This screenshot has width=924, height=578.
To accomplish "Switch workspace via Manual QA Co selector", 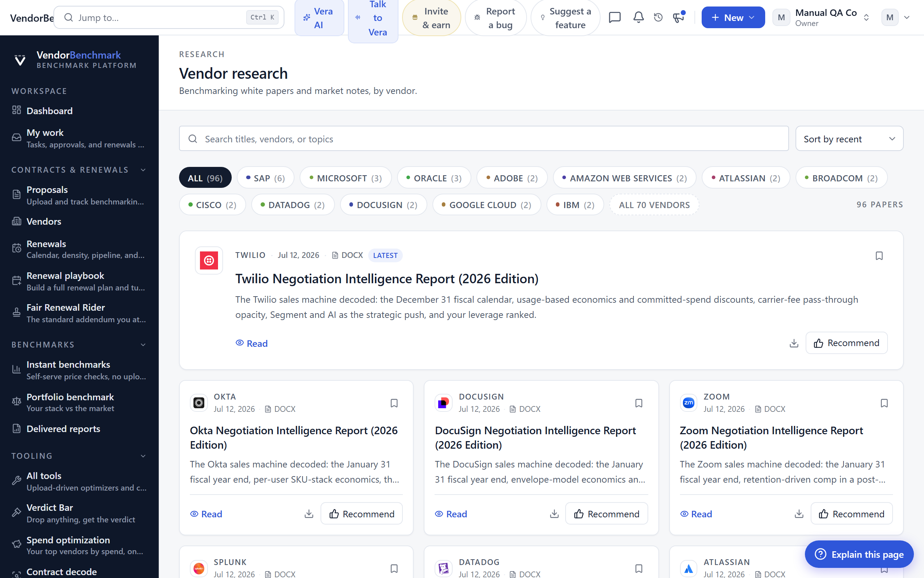I will point(821,18).
